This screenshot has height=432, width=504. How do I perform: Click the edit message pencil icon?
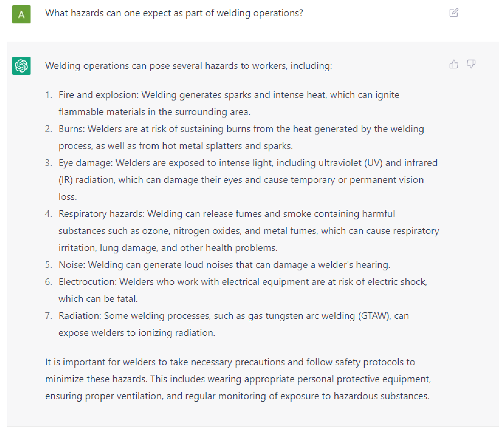[453, 13]
